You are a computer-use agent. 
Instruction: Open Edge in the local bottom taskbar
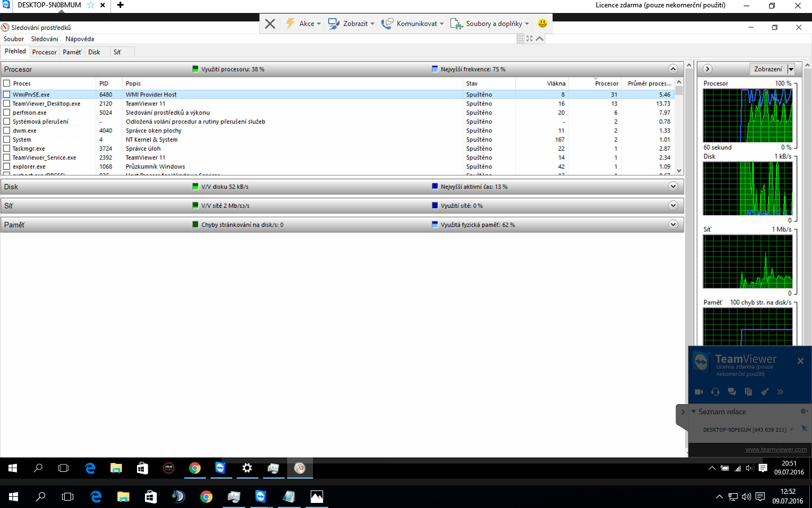coord(96,497)
